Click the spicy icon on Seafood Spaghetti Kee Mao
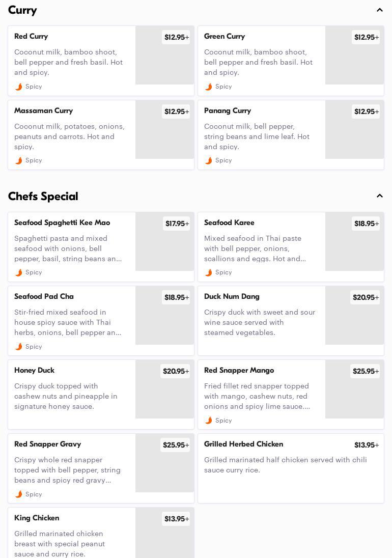The width and height of the screenshot is (392, 558). coord(19,273)
